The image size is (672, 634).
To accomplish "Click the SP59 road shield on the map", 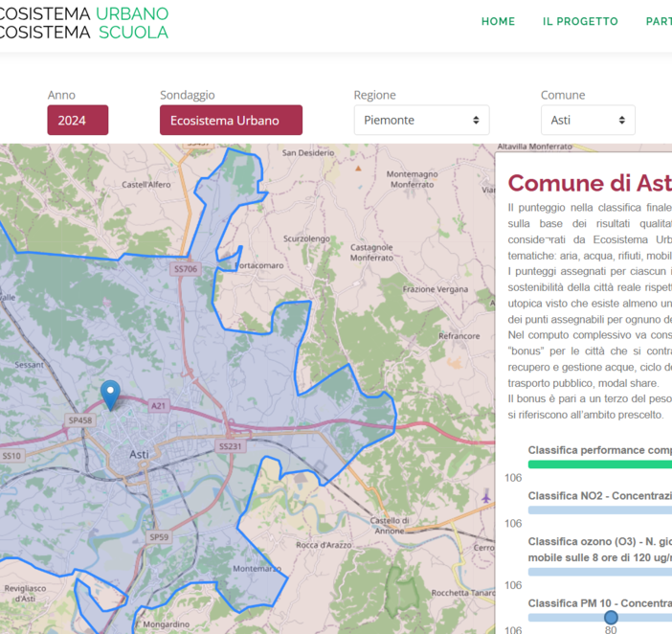I will [159, 537].
